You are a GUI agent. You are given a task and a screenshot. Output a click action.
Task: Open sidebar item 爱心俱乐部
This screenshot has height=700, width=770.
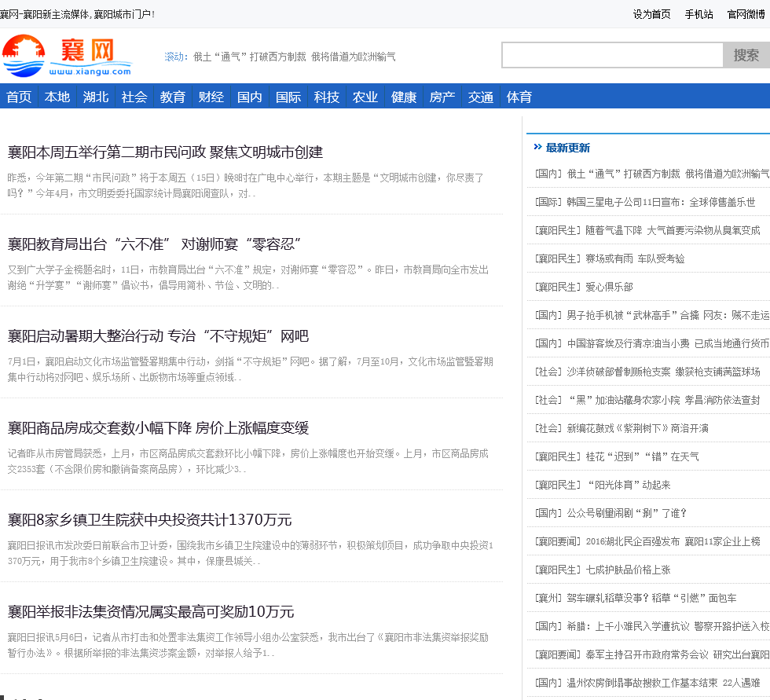(x=599, y=287)
